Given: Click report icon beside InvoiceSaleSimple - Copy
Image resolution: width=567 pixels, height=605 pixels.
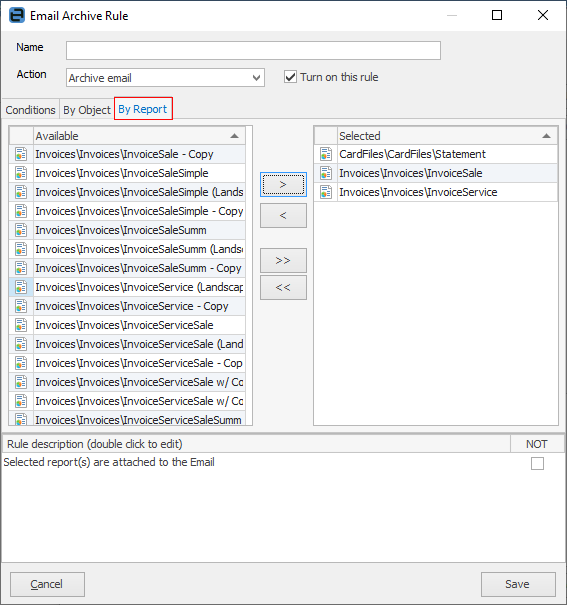Looking at the screenshot, I should click(x=21, y=211).
